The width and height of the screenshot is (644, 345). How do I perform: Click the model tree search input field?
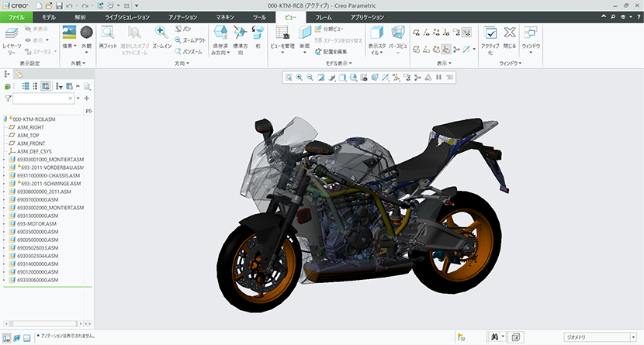point(43,98)
